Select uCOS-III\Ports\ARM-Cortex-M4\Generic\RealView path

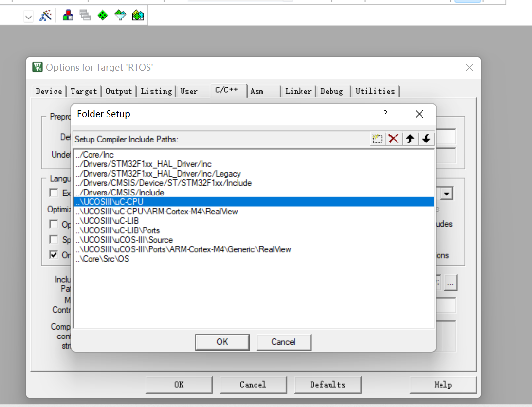[x=254, y=249]
